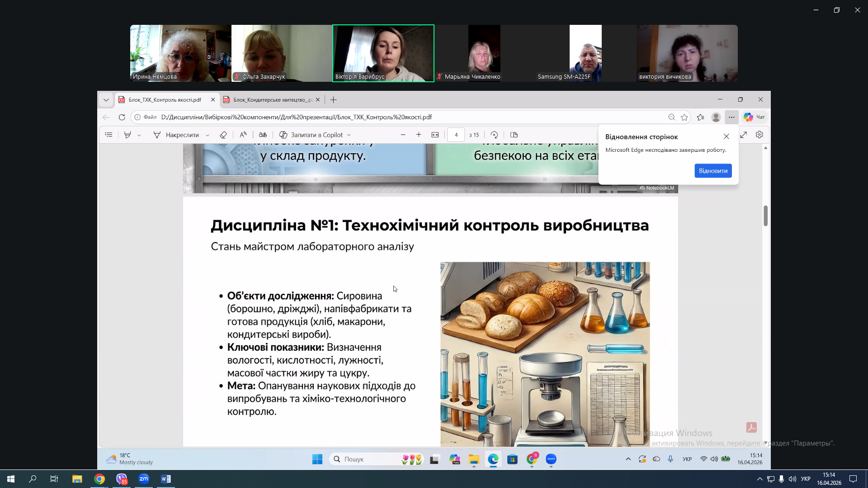This screenshot has height=488, width=868.
Task: Click the translate icon in PDF toolbar
Action: [263, 135]
